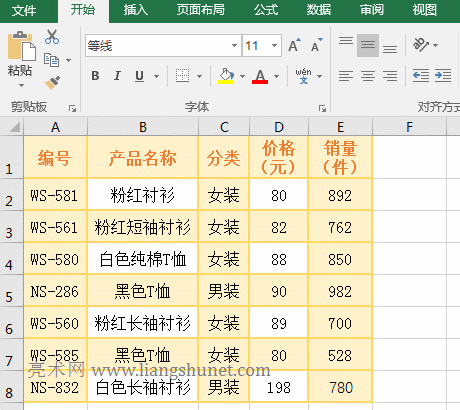Viewport: 460px width, 410px height.
Task: Open the font color dropdown arrow
Action: pyautogui.click(x=276, y=76)
